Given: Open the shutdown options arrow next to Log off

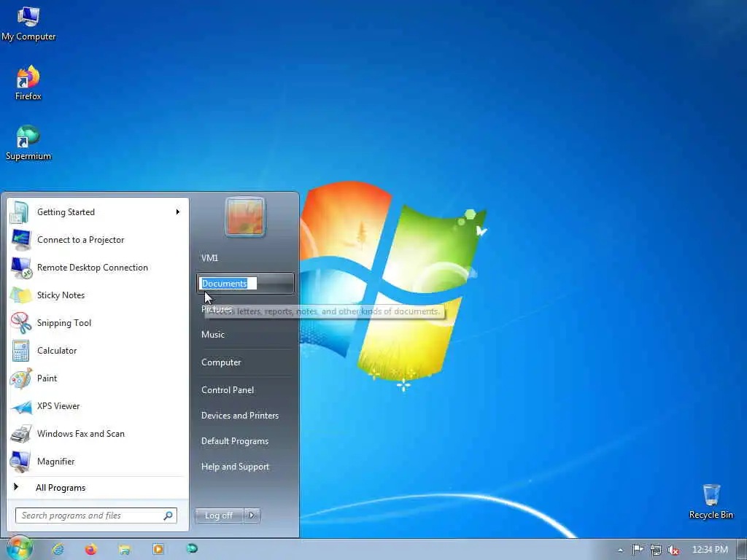Looking at the screenshot, I should (252, 516).
